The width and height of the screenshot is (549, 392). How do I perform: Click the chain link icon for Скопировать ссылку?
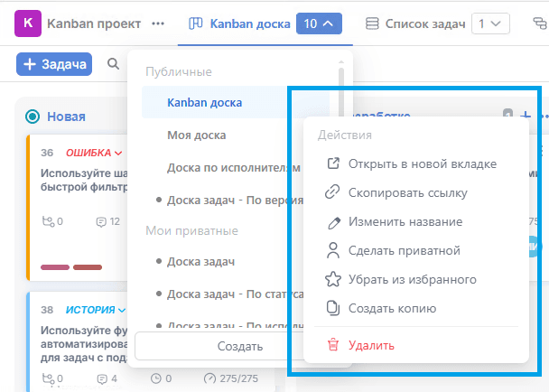332,192
